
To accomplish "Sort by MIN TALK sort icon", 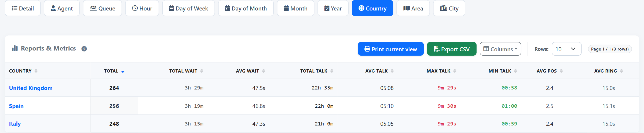I will (515, 71).
